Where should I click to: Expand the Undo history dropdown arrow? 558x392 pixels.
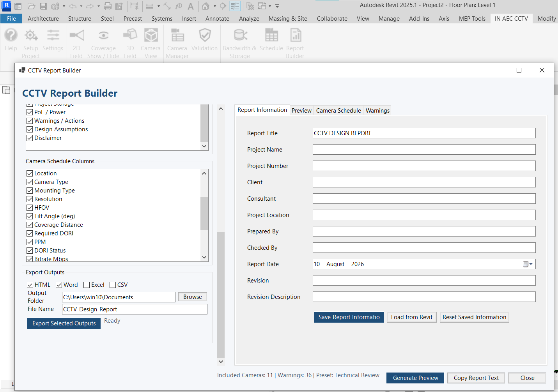click(x=81, y=6)
